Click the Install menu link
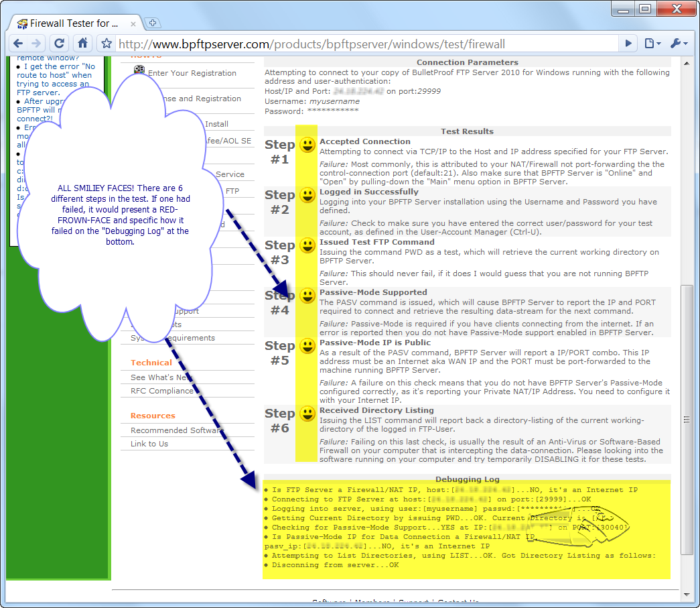Screen dimensions: 700x608 pos(216,124)
